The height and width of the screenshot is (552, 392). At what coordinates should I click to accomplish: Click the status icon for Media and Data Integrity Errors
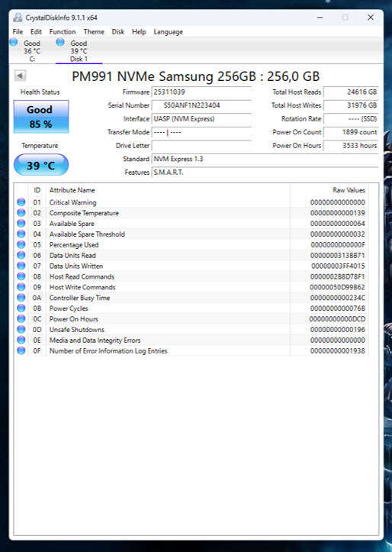click(21, 340)
